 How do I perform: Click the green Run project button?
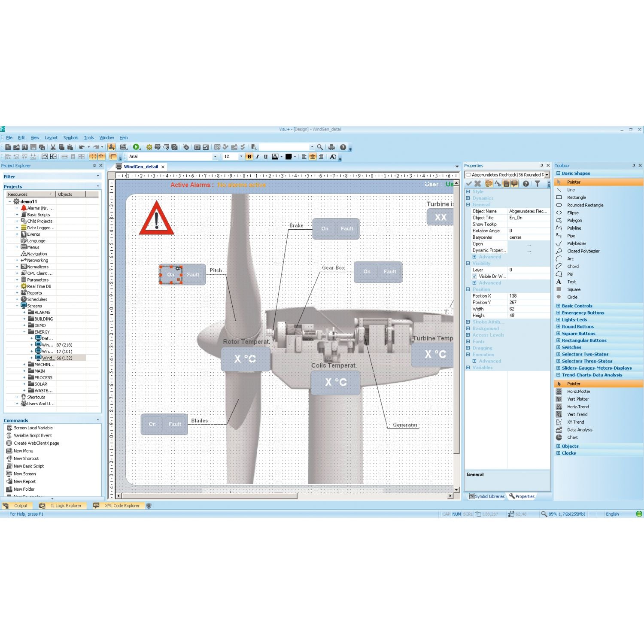(136, 147)
